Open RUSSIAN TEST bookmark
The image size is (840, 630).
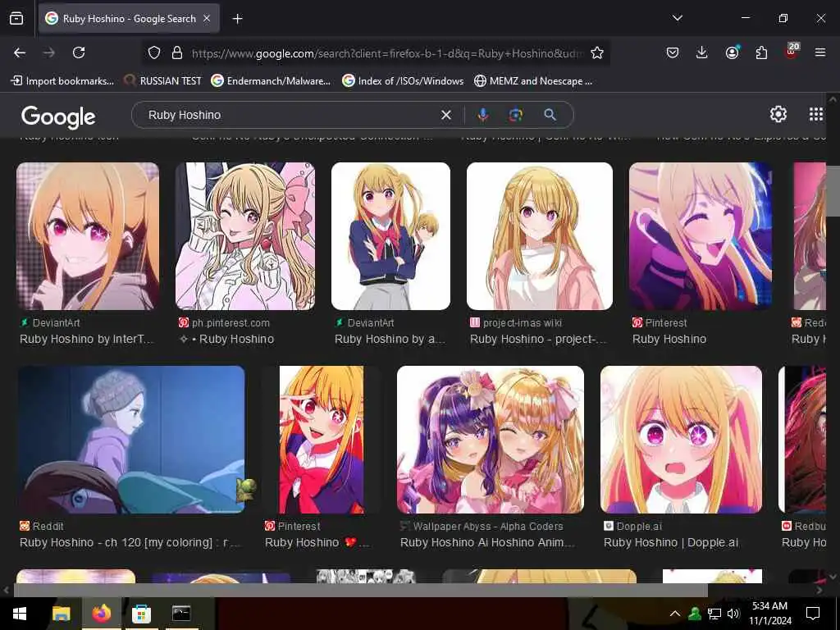coord(163,81)
